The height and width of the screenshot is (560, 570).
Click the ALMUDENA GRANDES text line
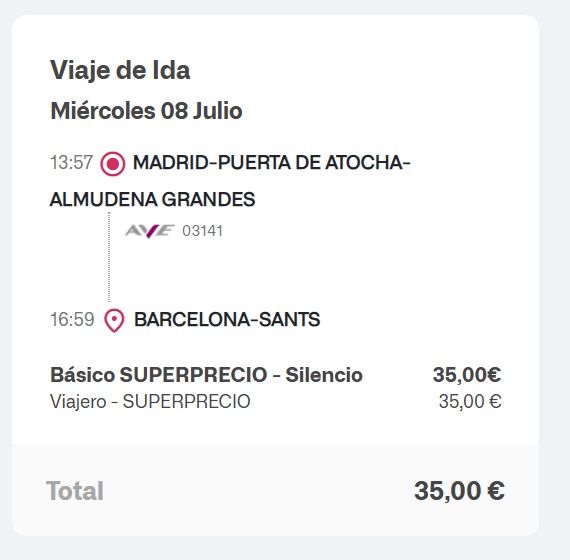point(152,199)
